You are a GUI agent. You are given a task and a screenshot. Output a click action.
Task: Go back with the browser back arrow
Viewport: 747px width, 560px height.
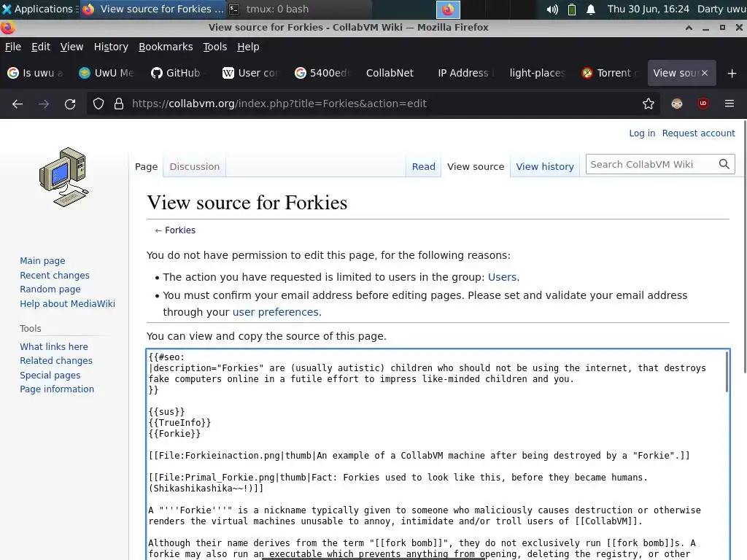point(18,104)
